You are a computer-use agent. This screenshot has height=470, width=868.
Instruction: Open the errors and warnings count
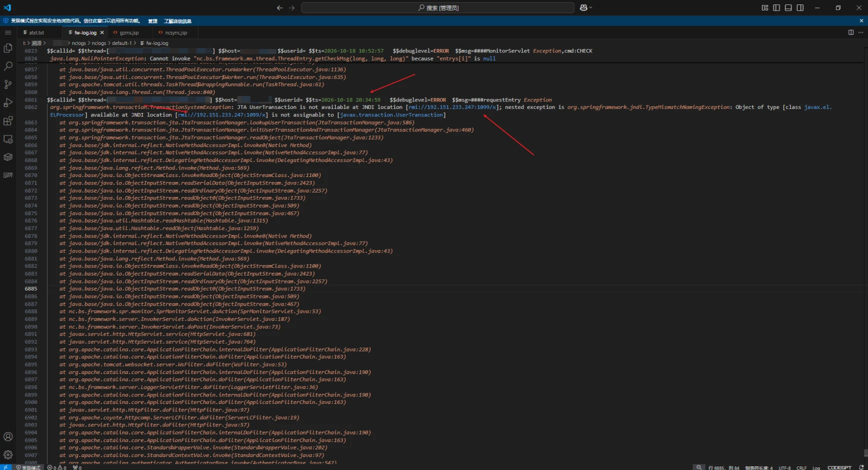56,467
